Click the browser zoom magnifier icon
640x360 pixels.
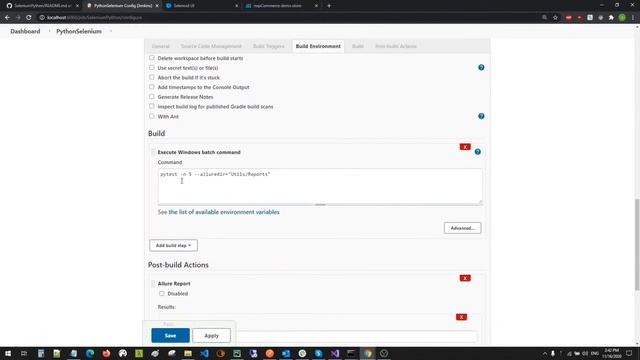(x=544, y=18)
